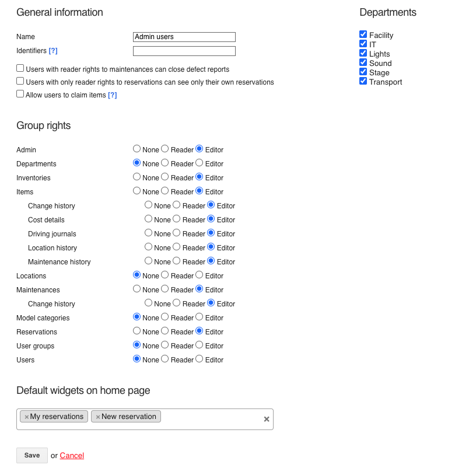Screen dimensions: 476x468
Task: Set Departments right to Editor
Action: 199,163
